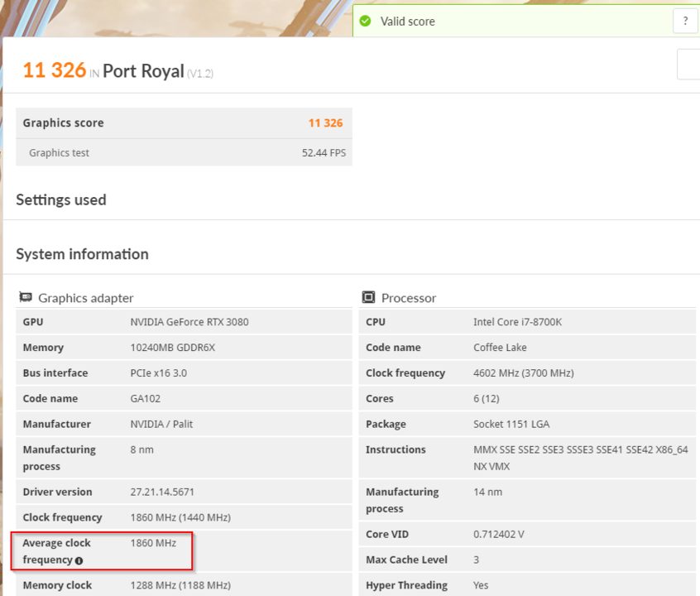This screenshot has height=596, width=700.
Task: Select NVIDIA GeForce RTX 3080 text
Action: [189, 322]
